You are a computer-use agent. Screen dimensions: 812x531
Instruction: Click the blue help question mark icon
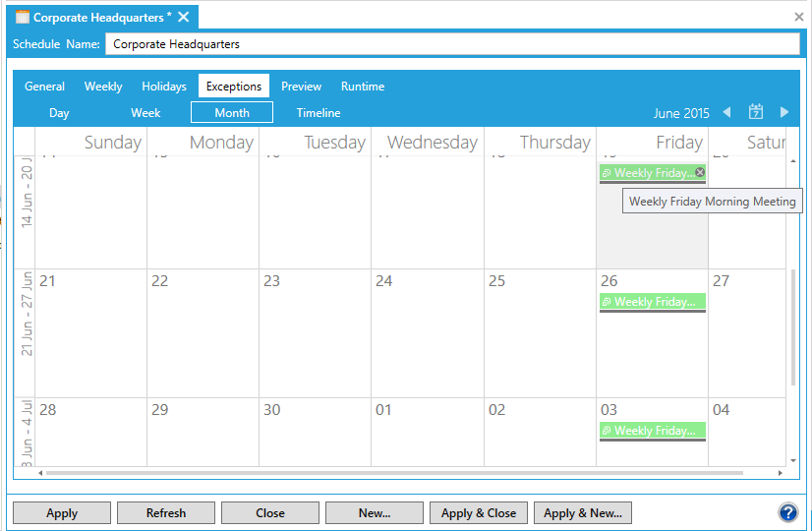tap(787, 512)
